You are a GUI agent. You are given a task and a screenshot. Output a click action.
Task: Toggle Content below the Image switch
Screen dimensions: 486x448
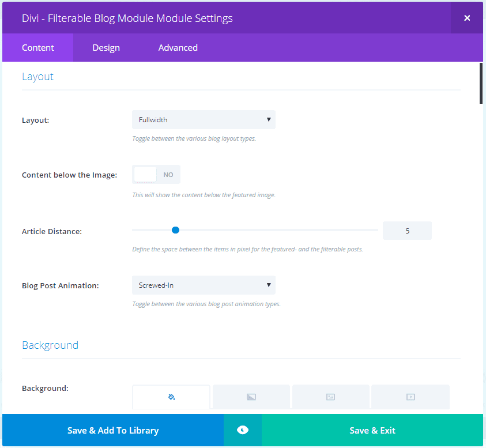[x=156, y=175]
